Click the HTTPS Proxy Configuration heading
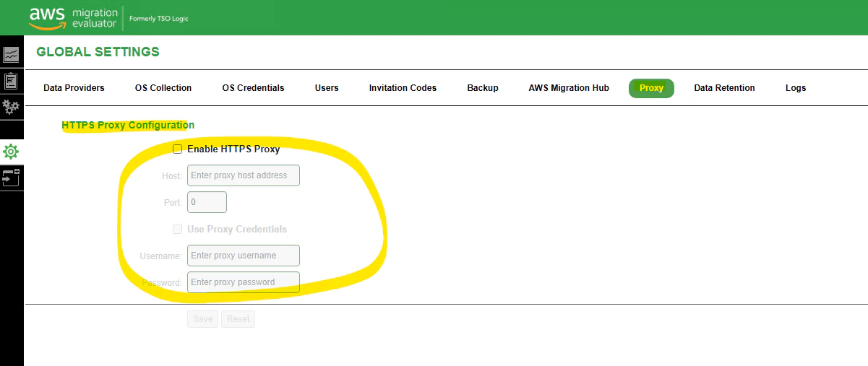This screenshot has width=868, height=366. point(128,126)
